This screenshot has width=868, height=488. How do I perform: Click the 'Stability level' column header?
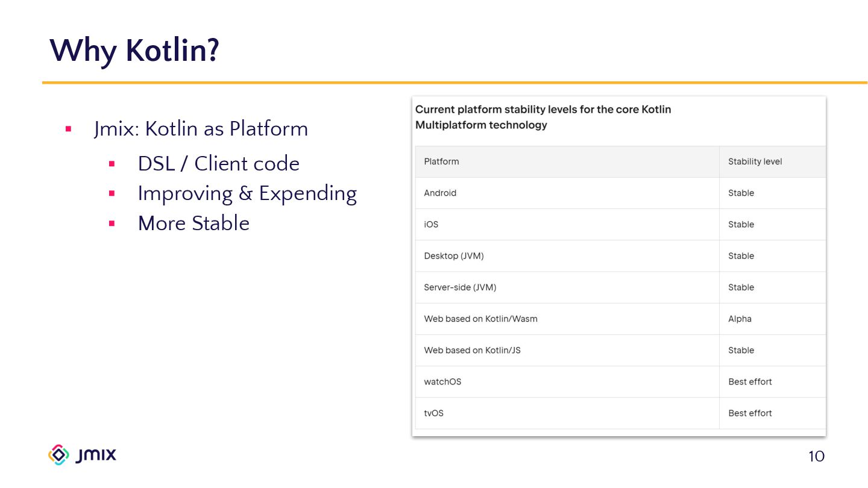coord(755,161)
